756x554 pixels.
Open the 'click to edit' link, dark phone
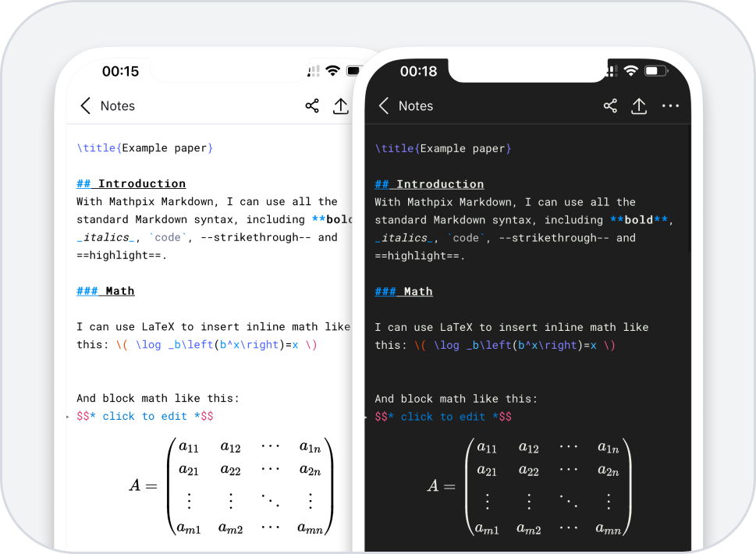pos(446,417)
